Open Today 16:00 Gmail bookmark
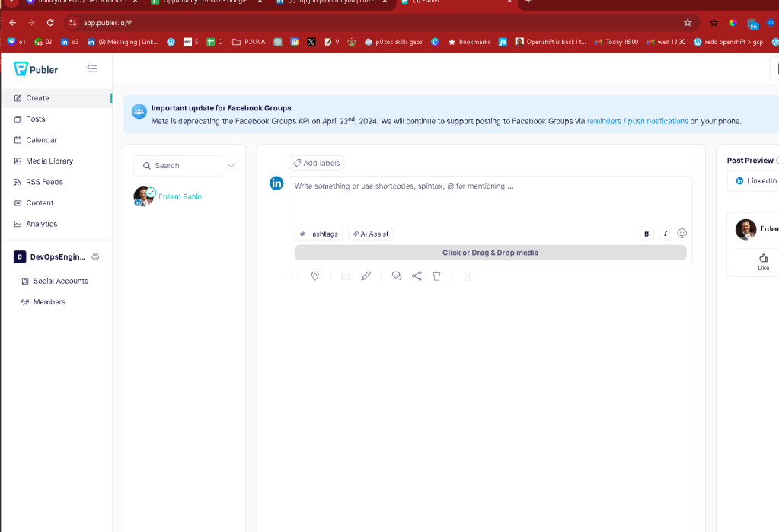779x532 pixels. (616, 42)
